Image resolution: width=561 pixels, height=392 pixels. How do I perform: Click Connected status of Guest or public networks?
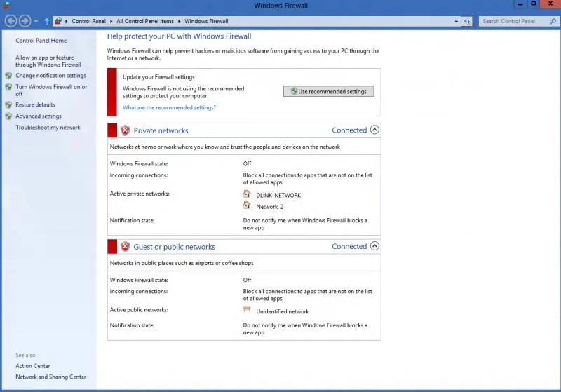349,246
